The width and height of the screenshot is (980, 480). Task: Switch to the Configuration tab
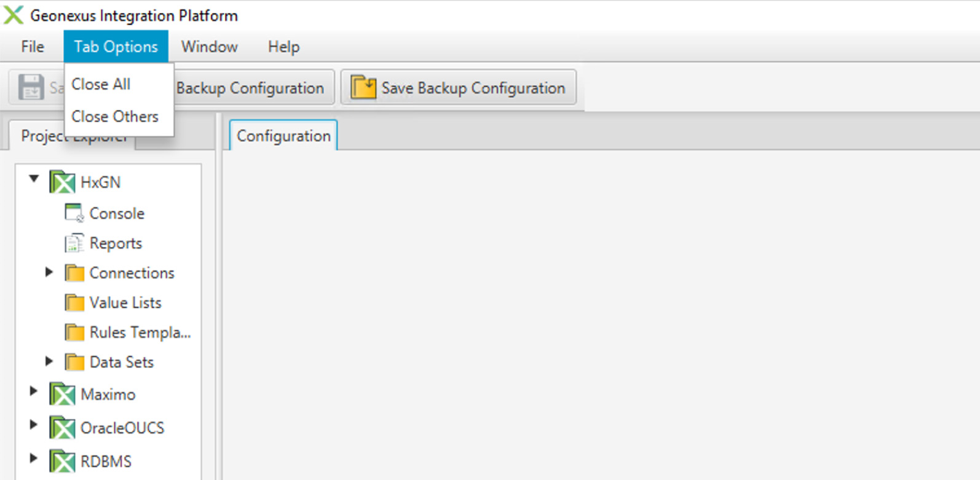pyautogui.click(x=283, y=136)
